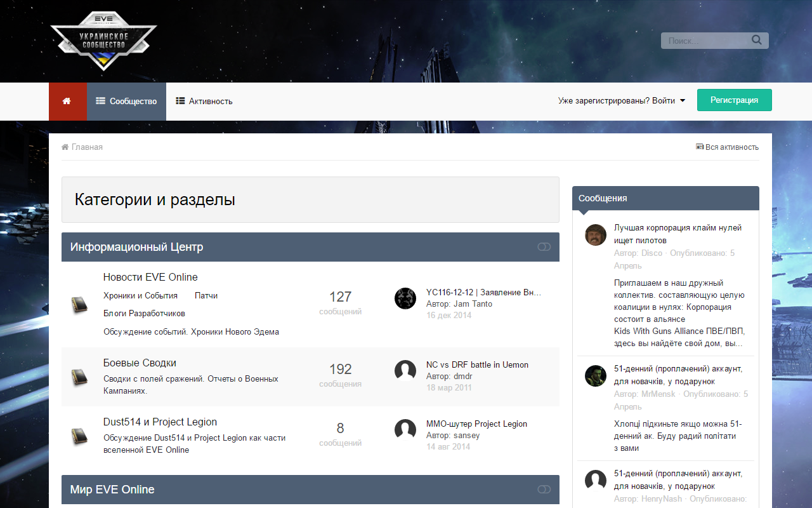The height and width of the screenshot is (508, 812).
Task: Open the YC116-12-12 Заявление topic
Action: [483, 293]
